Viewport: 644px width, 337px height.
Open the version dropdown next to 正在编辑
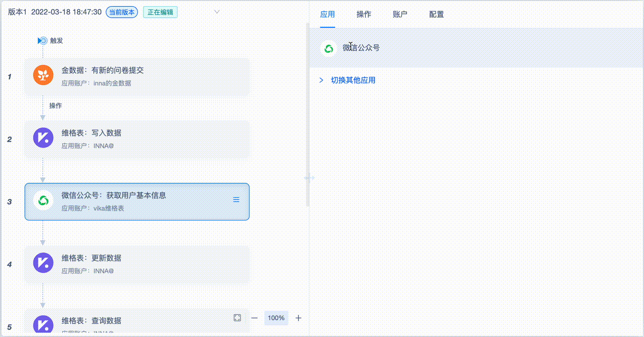tap(216, 11)
